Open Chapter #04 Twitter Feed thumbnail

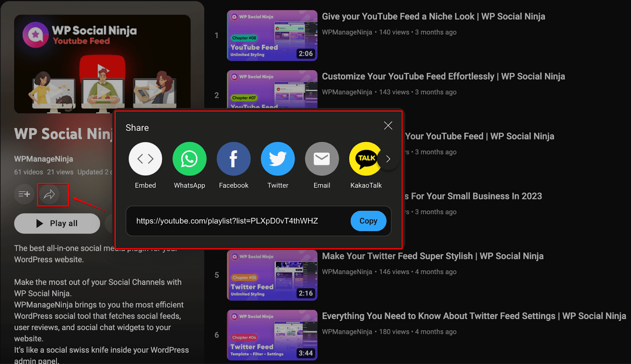click(x=272, y=335)
